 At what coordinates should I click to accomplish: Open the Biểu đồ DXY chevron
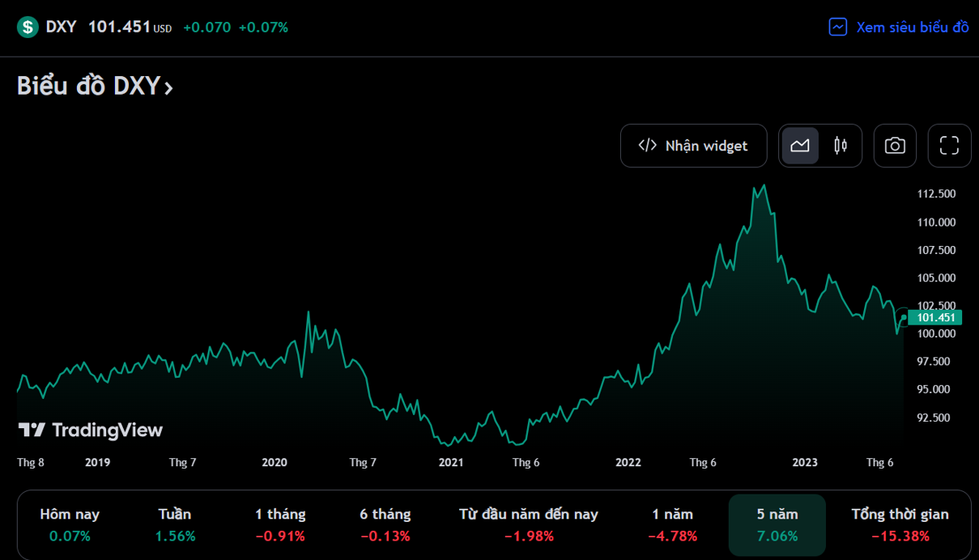169,89
